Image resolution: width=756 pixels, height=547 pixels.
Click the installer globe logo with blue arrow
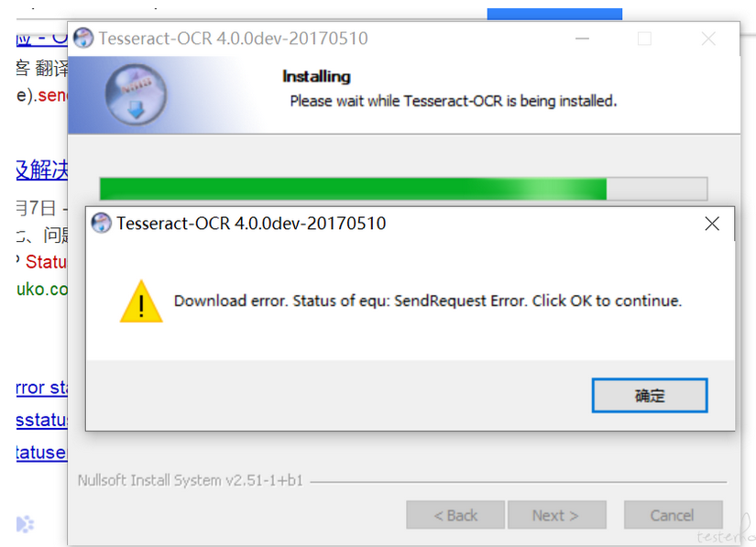pyautogui.click(x=136, y=95)
